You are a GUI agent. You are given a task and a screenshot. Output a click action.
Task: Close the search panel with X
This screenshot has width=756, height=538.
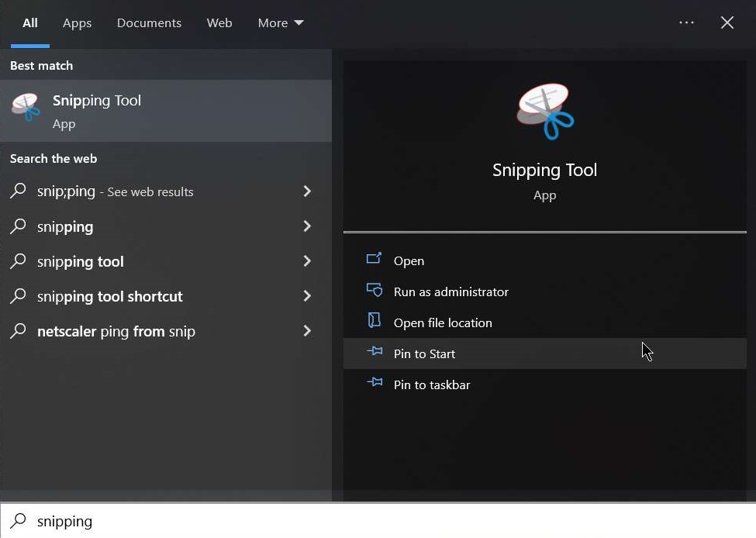click(727, 22)
